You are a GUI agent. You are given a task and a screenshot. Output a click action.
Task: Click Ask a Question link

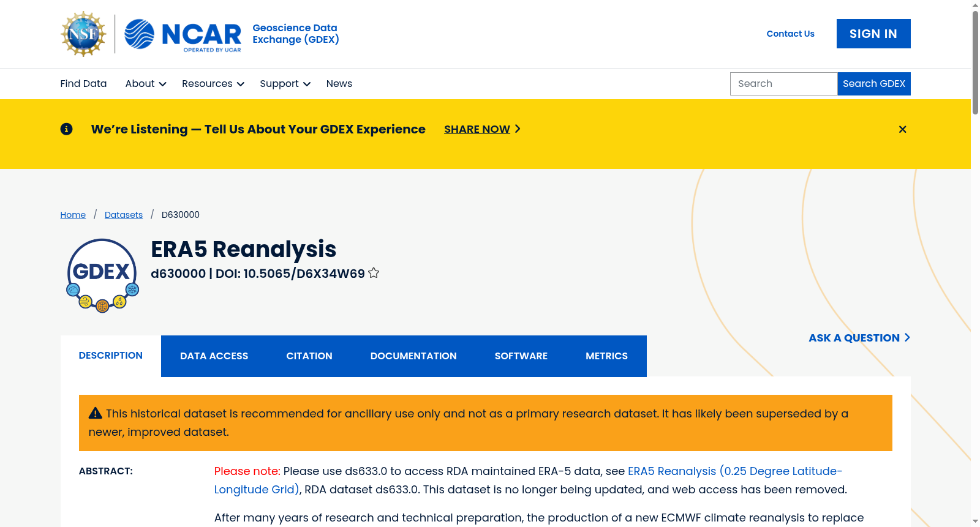coord(859,338)
